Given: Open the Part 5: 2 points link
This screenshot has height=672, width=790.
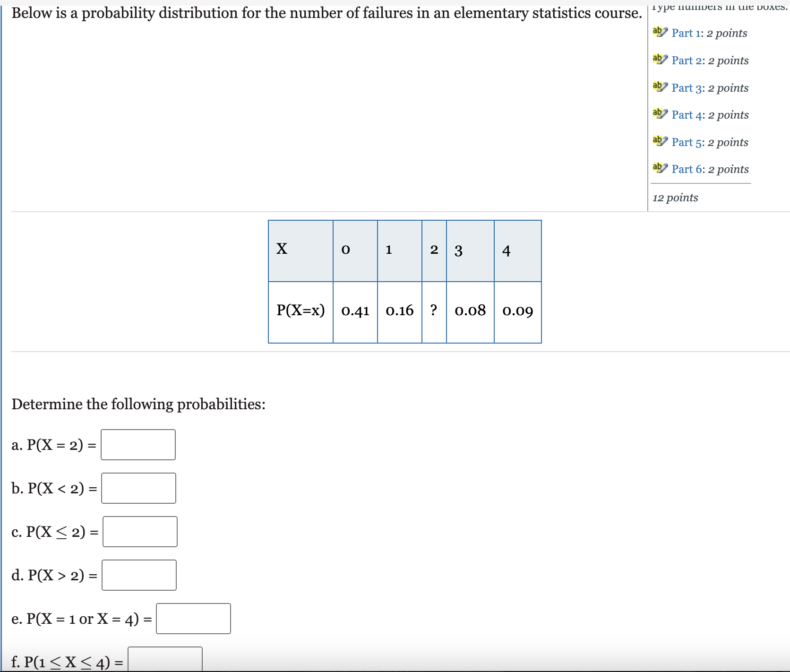Looking at the screenshot, I should (710, 142).
